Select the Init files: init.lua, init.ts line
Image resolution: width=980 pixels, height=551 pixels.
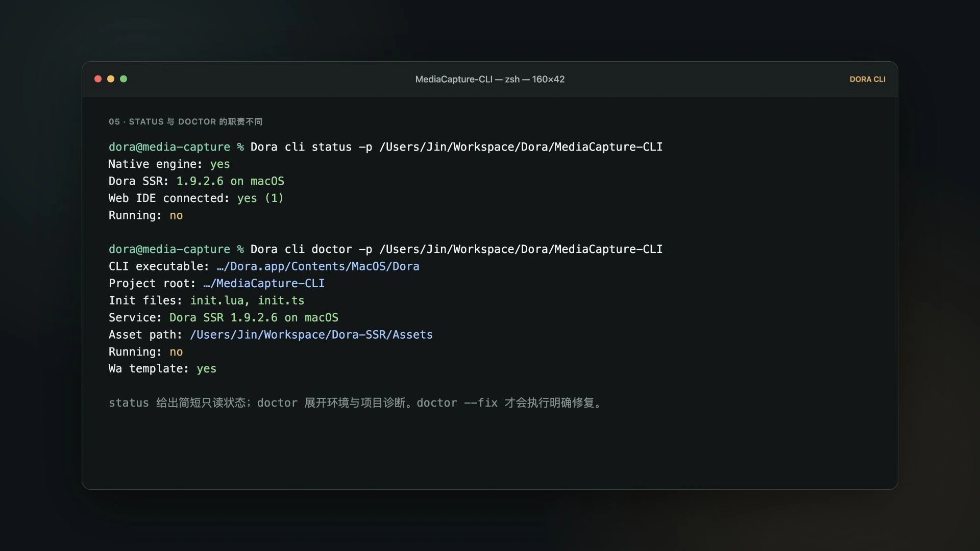tap(206, 300)
